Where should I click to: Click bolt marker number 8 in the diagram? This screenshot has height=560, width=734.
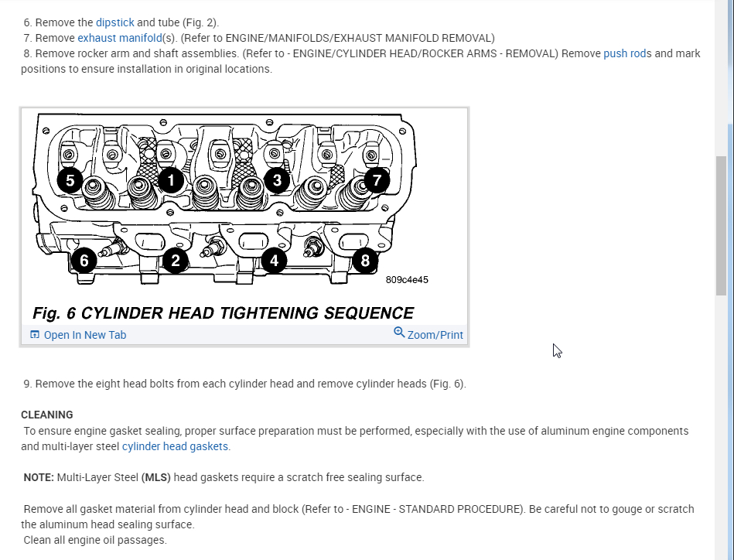[x=365, y=261]
